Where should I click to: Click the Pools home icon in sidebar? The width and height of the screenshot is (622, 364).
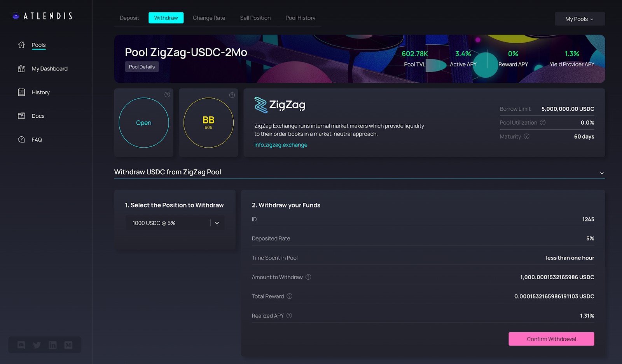click(x=21, y=45)
